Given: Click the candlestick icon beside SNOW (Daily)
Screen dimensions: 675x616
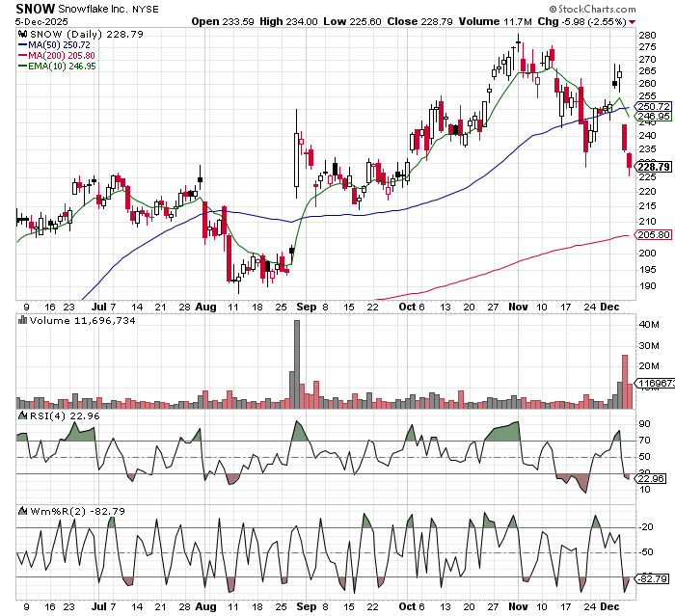Looking at the screenshot, I should (x=23, y=34).
